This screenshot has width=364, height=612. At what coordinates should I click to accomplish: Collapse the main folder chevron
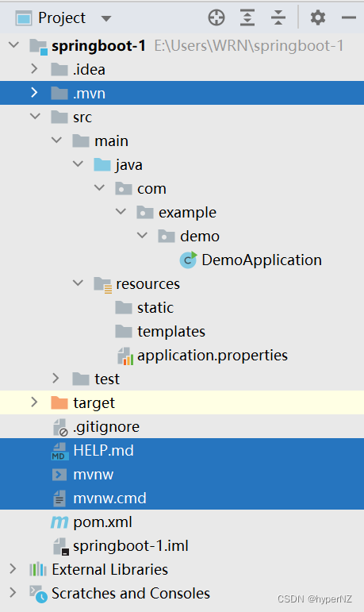pyautogui.click(x=56, y=140)
